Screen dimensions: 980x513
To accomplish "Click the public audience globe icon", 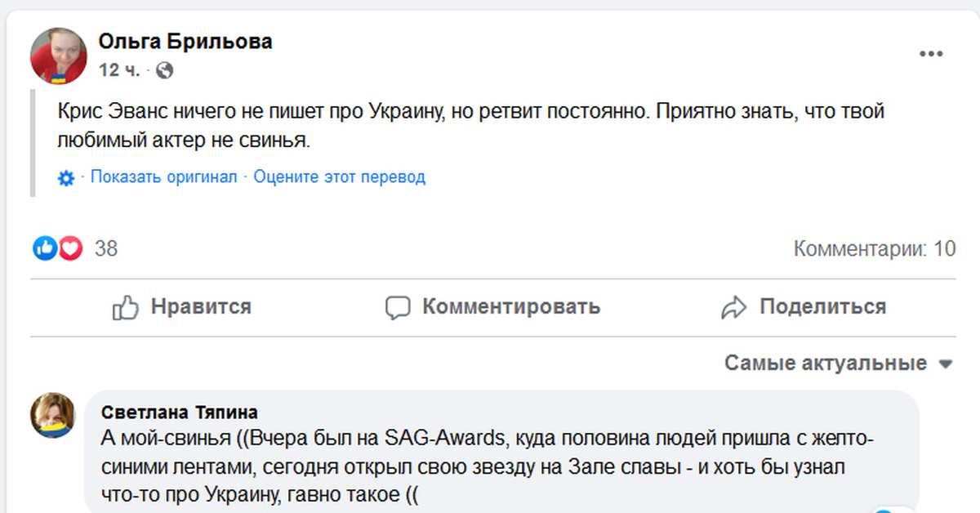I will (x=164, y=70).
